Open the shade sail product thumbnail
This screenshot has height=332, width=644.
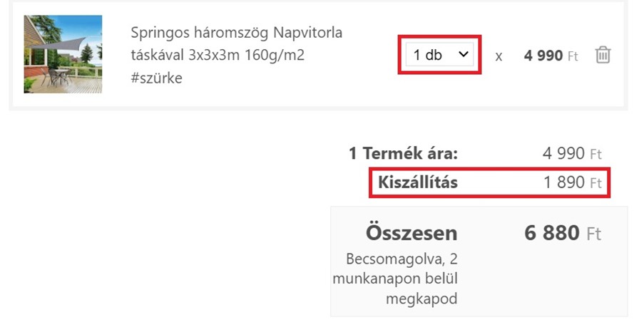pos(63,54)
